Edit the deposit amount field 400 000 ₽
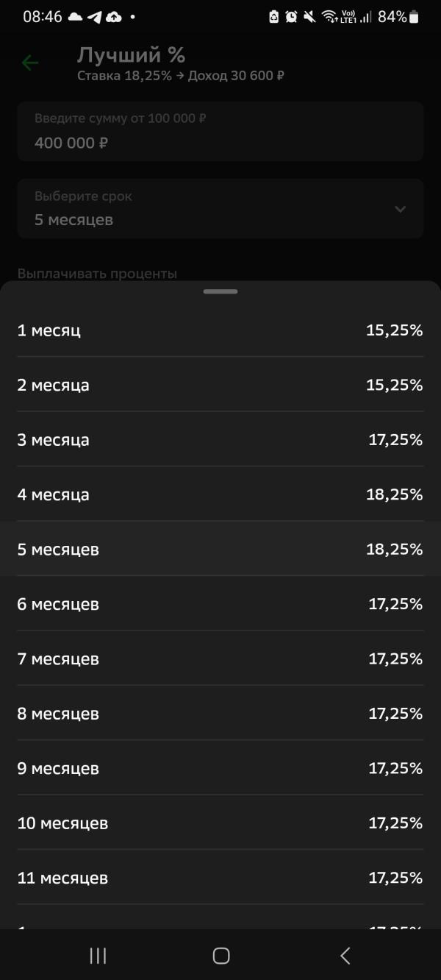Screen dimensions: 441x980 pyautogui.click(x=220, y=132)
